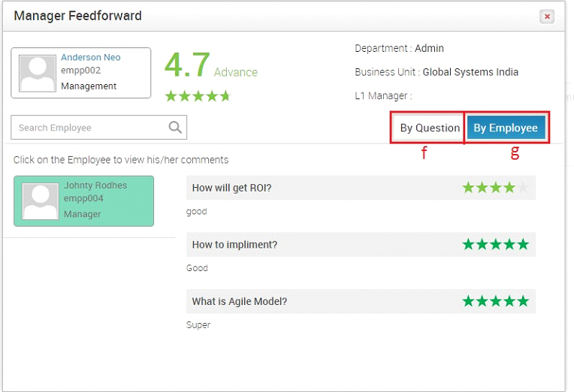Click the Manager Feedforward title bar
Viewport: 574px width, 392px height.
pyautogui.click(x=284, y=17)
